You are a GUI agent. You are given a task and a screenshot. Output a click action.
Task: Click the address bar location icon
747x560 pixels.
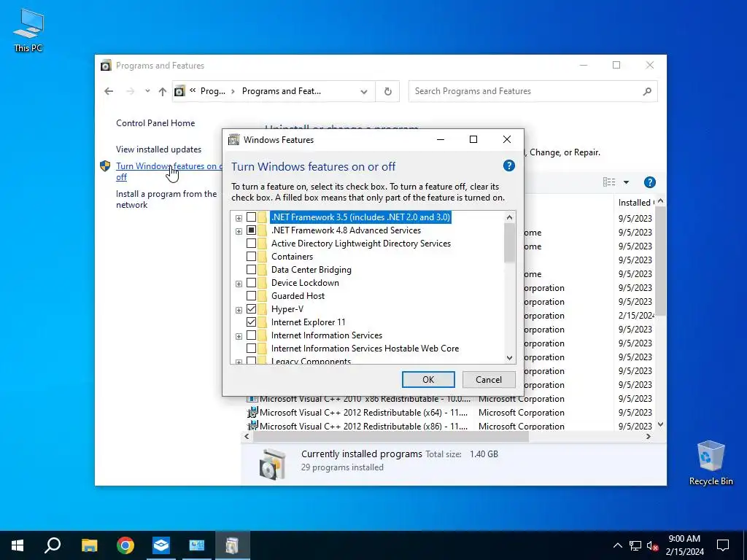[x=179, y=91]
